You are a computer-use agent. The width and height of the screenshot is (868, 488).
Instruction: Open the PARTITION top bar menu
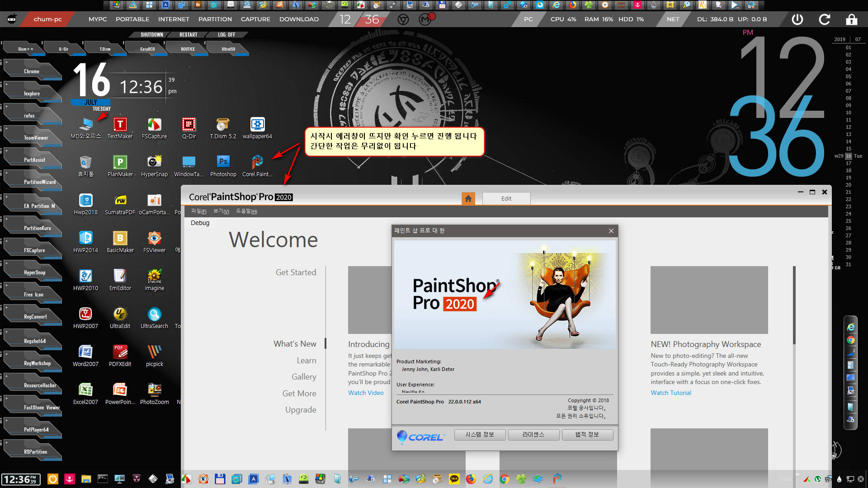[215, 19]
